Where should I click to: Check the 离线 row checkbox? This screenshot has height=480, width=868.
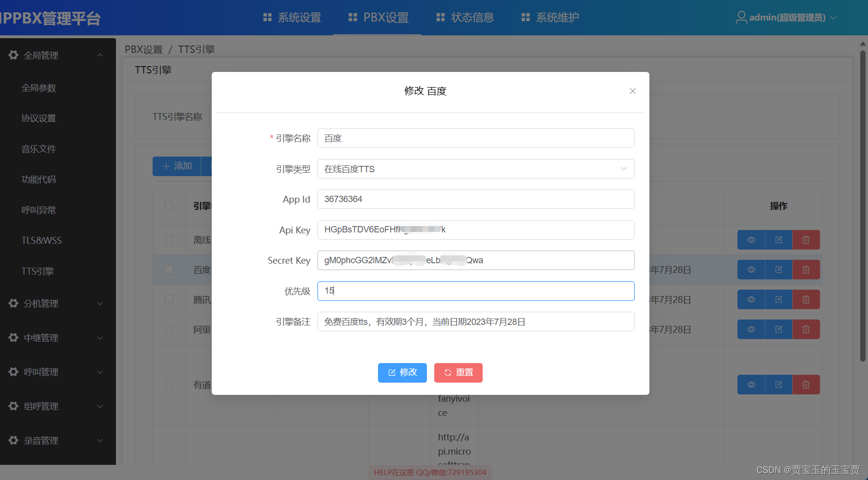[x=169, y=240]
